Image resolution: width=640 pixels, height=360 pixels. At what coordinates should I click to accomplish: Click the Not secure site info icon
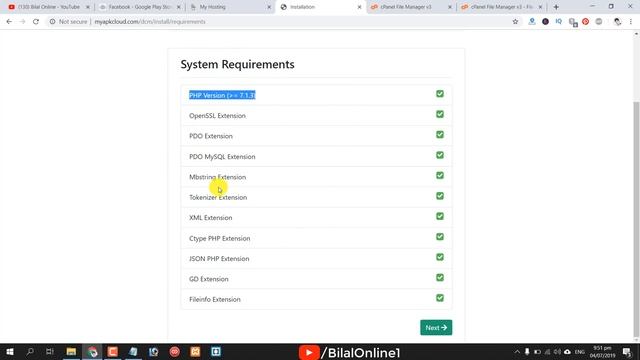52,22
